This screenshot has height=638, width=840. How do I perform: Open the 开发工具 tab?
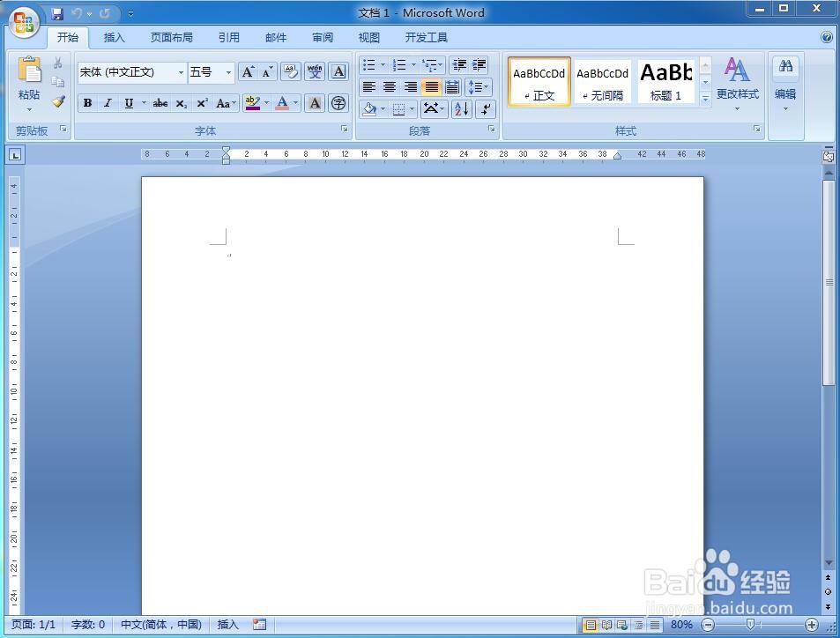point(427,38)
